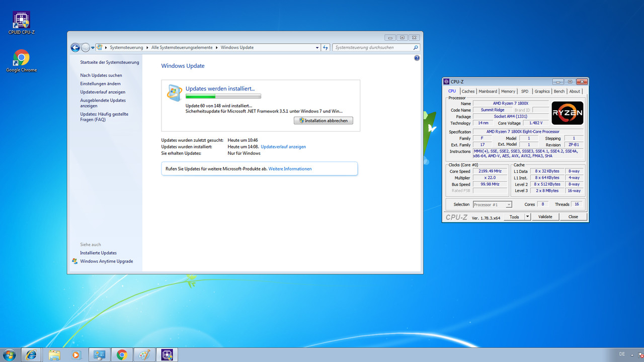
Task: Expand the Tools dropdown arrow in CPU-Z
Action: pyautogui.click(x=527, y=217)
